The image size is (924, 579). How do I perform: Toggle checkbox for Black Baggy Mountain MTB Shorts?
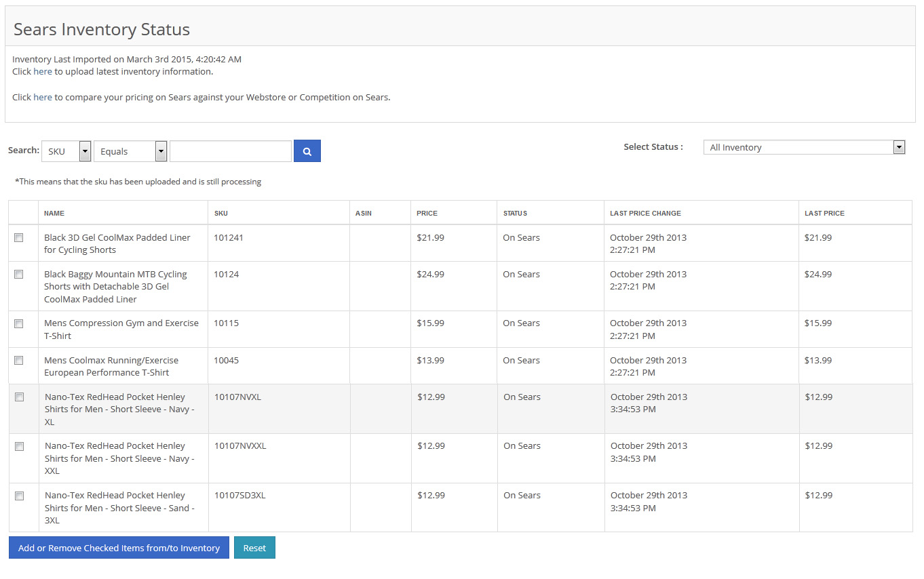(19, 274)
